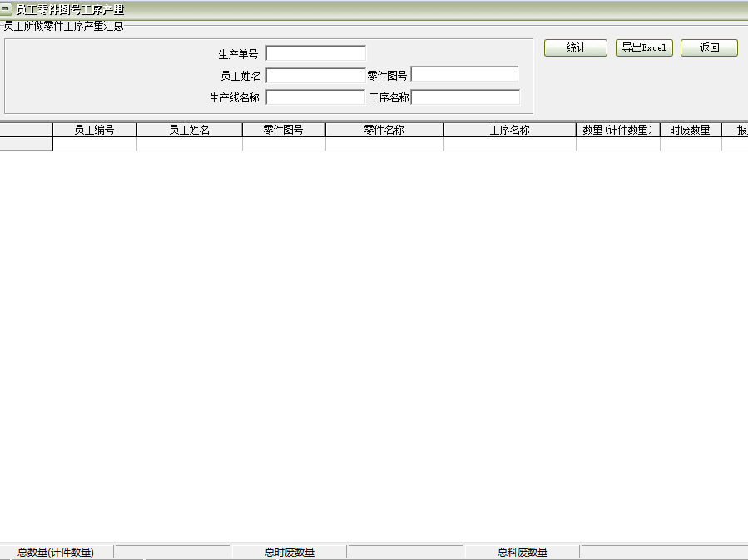Click the 员工编号 column header
The image size is (748, 560).
pos(93,130)
